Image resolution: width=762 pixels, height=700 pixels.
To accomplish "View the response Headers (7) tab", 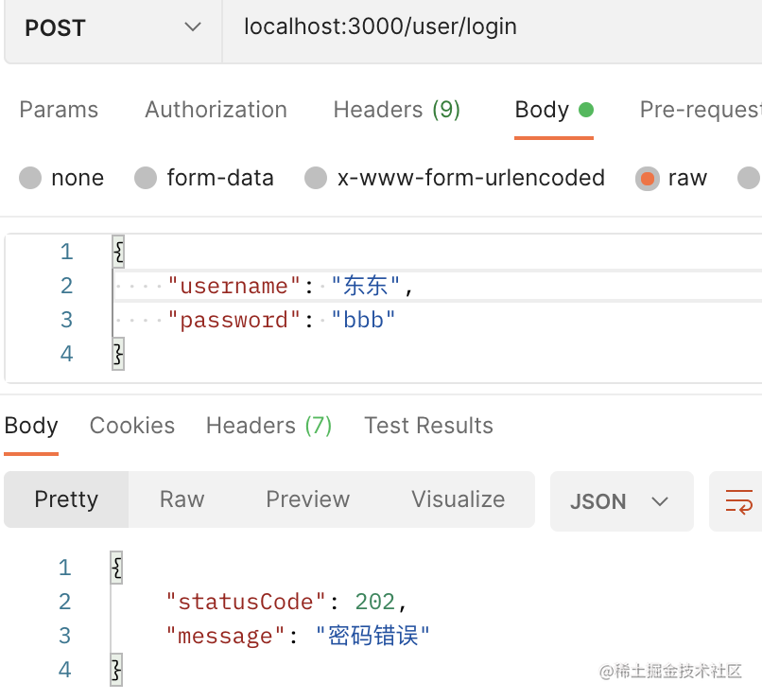I will pos(268,426).
